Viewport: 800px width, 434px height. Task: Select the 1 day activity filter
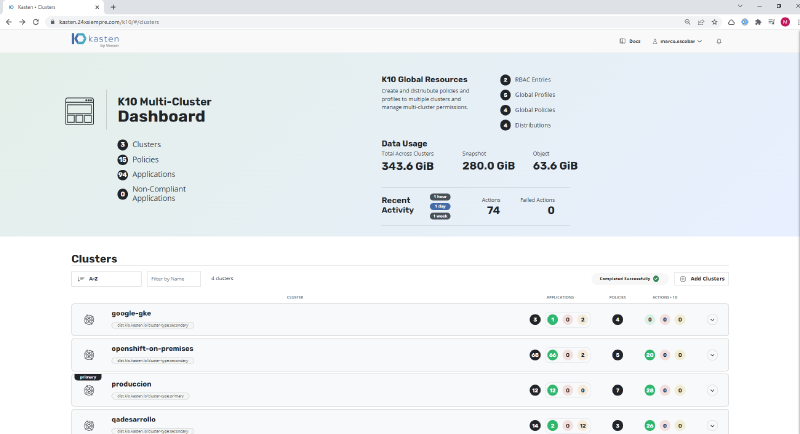[440, 207]
